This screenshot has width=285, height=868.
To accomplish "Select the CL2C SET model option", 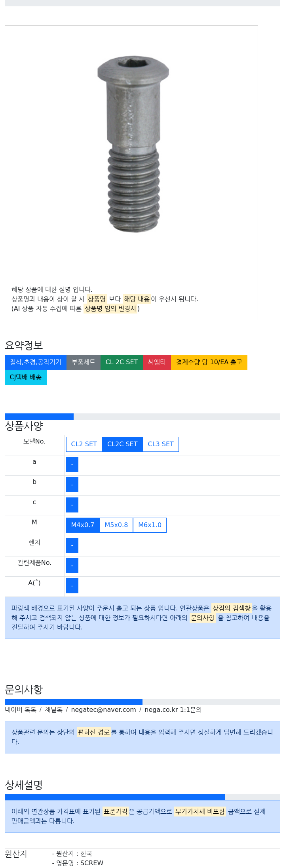I will pyautogui.click(x=122, y=444).
